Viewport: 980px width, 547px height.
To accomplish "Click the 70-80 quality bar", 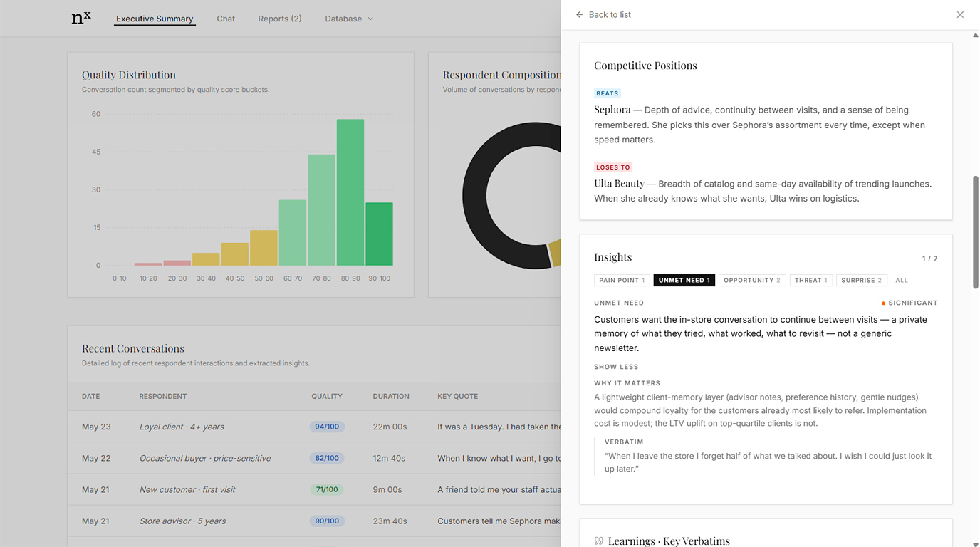I will point(321,210).
